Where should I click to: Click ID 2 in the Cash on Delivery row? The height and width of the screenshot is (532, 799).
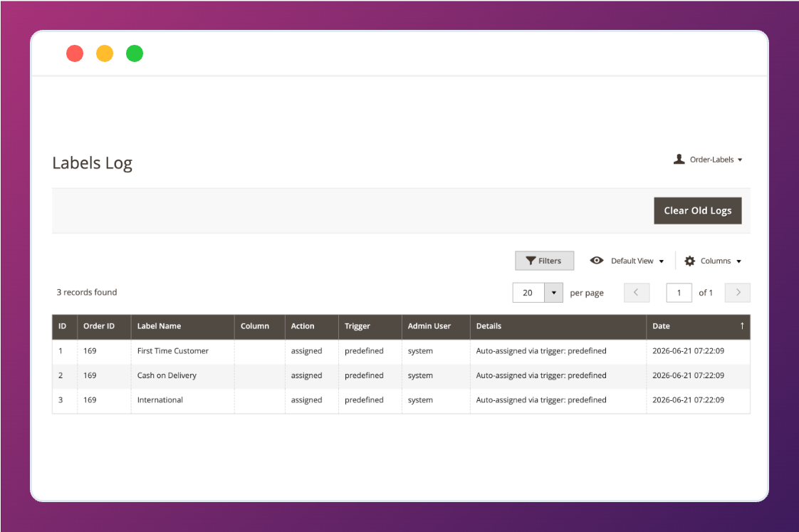click(x=60, y=375)
